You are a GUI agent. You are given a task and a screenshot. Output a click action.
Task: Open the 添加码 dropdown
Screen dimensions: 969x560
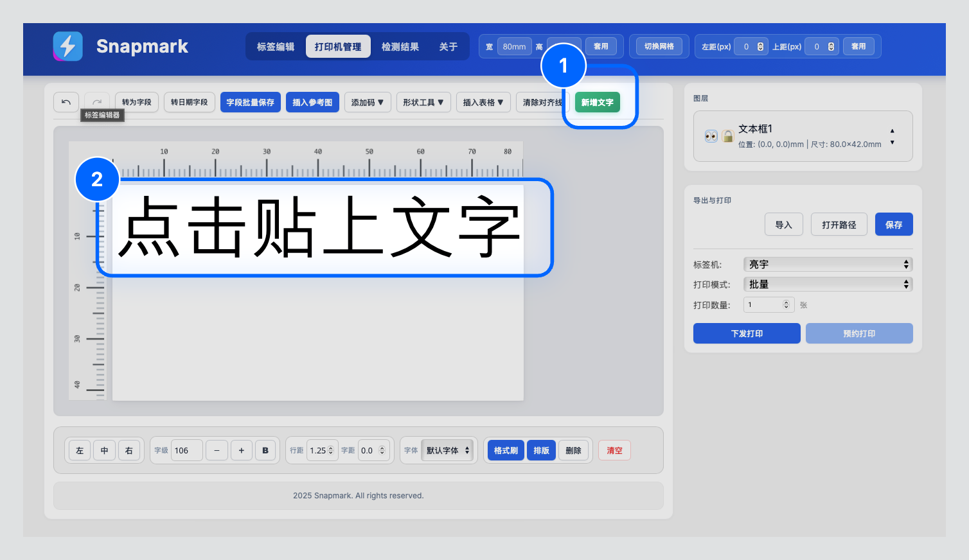[x=368, y=102]
